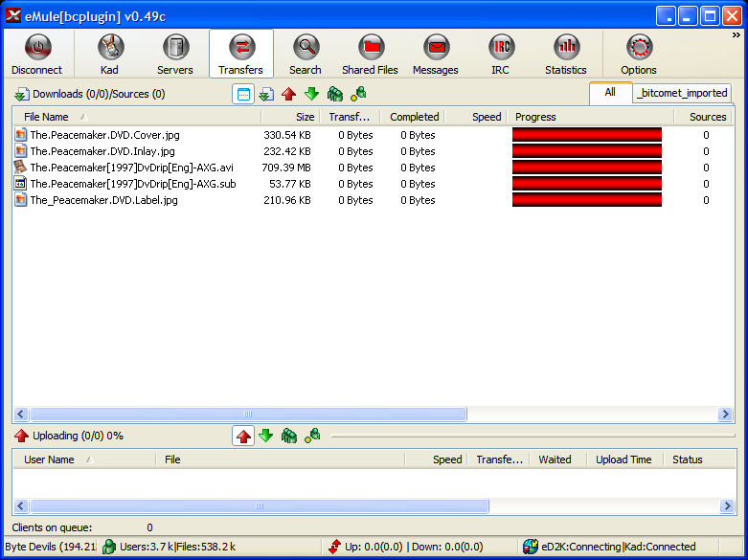Show uploading list in bottom pane toolbar
748x560 pixels.
(x=243, y=436)
